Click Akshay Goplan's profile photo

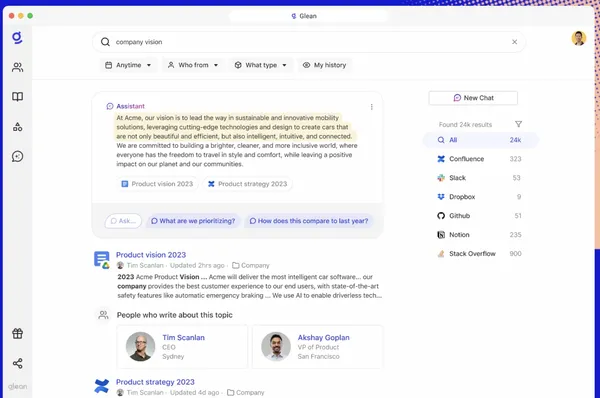point(276,346)
